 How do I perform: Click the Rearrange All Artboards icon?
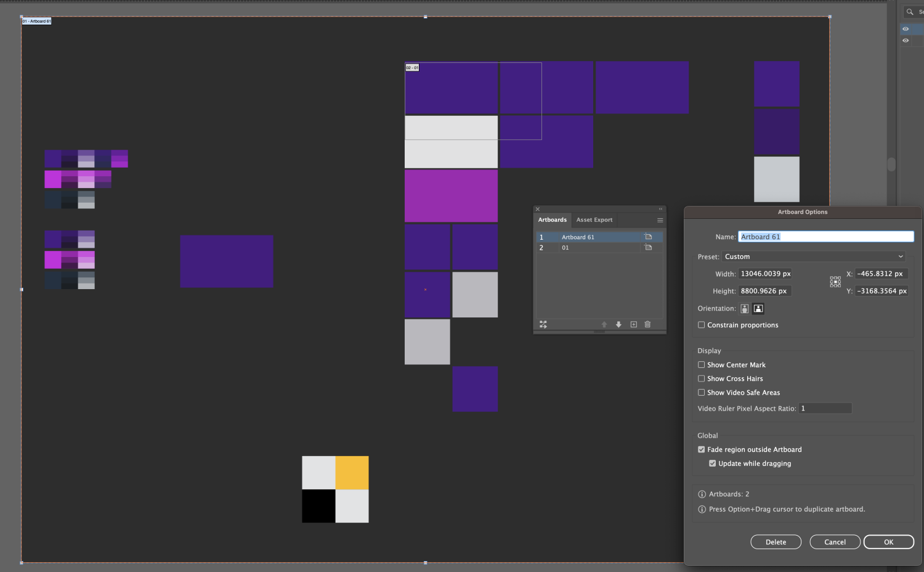pyautogui.click(x=543, y=324)
